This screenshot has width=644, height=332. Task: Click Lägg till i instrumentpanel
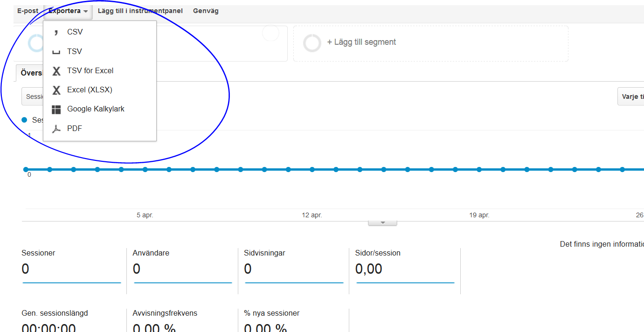pos(140,11)
